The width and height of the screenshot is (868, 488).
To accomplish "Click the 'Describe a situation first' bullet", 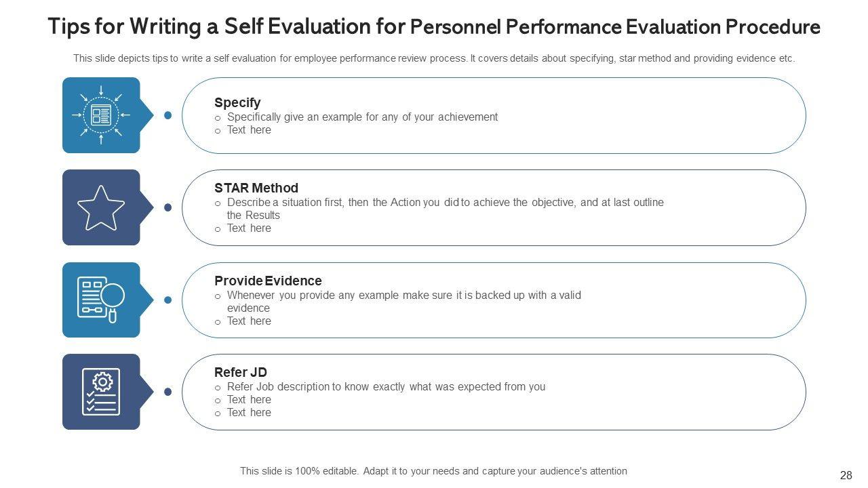I will point(445,202).
